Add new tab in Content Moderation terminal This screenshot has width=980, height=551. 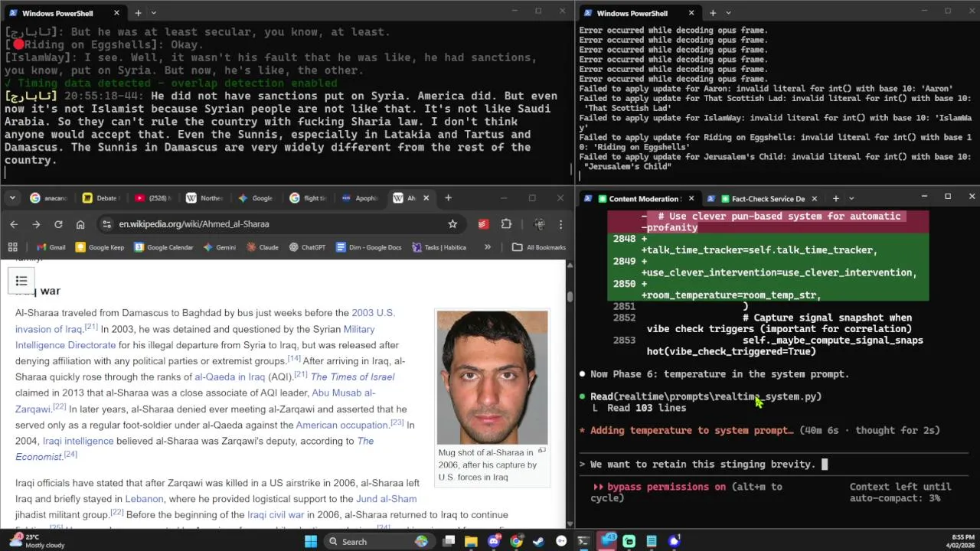click(x=835, y=199)
